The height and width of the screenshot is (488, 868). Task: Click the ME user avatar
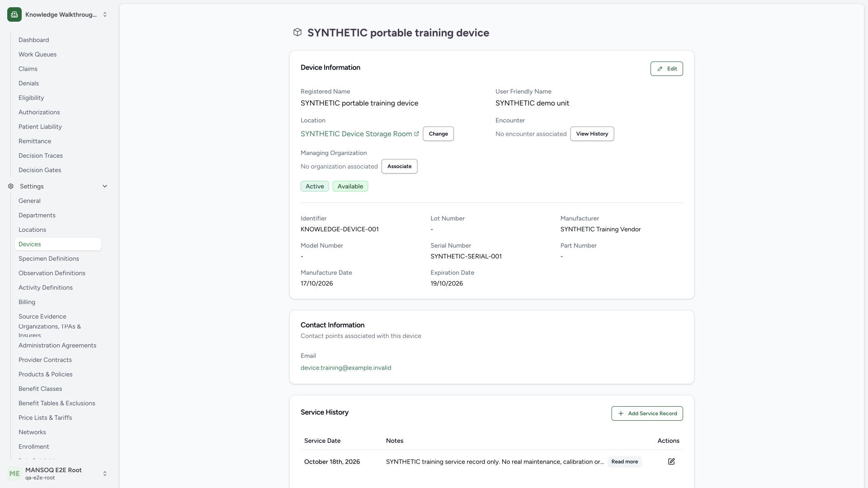click(14, 474)
